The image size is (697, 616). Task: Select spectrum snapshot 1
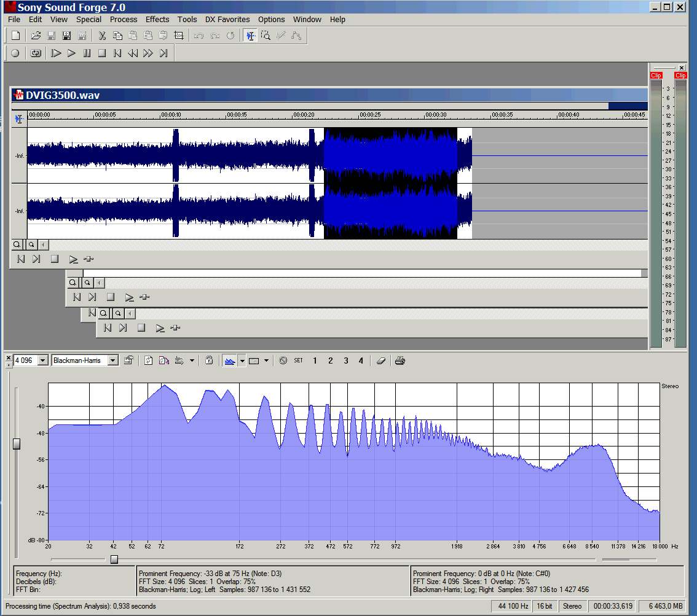pos(315,361)
